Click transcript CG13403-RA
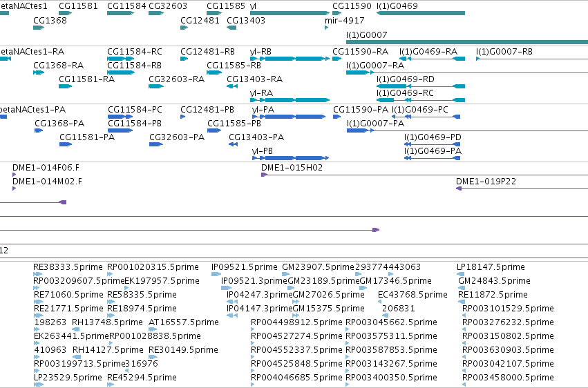Viewport: 588px width, 388px height. (255, 79)
